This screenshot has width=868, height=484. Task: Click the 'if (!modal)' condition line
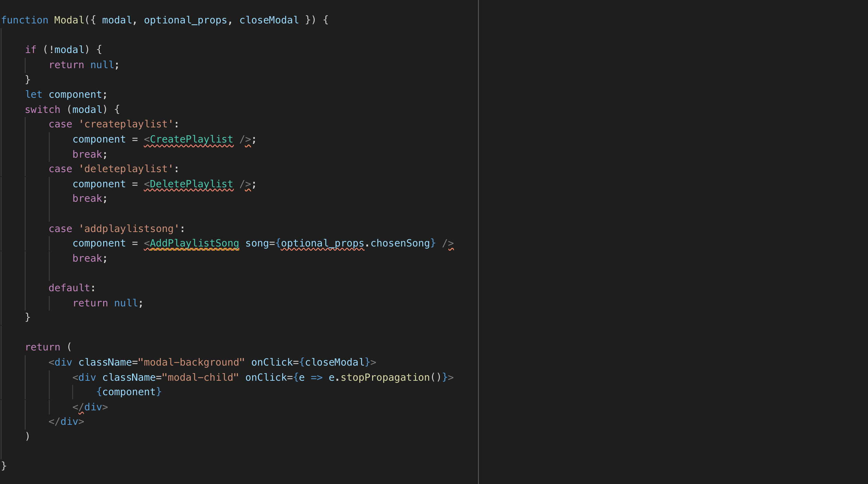point(63,50)
